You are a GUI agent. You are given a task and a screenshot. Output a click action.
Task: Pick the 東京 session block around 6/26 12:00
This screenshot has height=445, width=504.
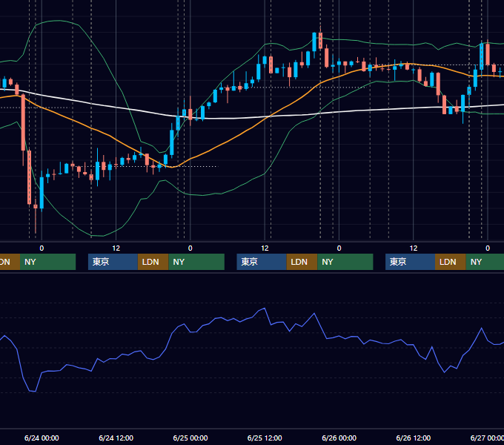pyautogui.click(x=410, y=262)
